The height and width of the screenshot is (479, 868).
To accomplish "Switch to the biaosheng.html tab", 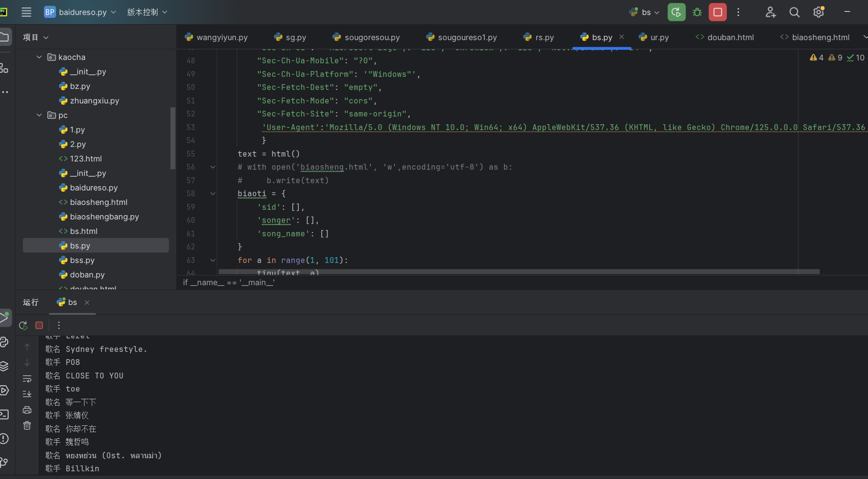I will [815, 37].
